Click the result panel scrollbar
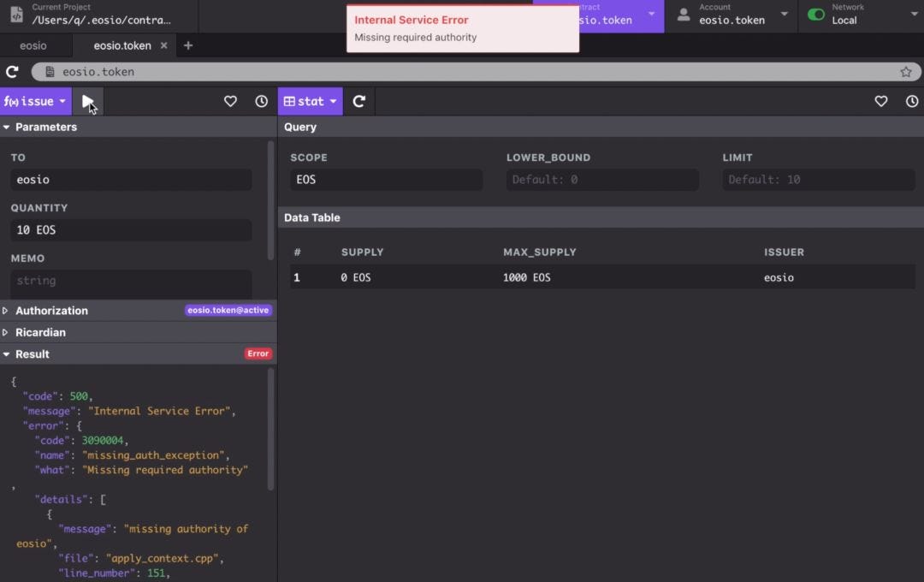This screenshot has height=582, width=924. [270, 430]
